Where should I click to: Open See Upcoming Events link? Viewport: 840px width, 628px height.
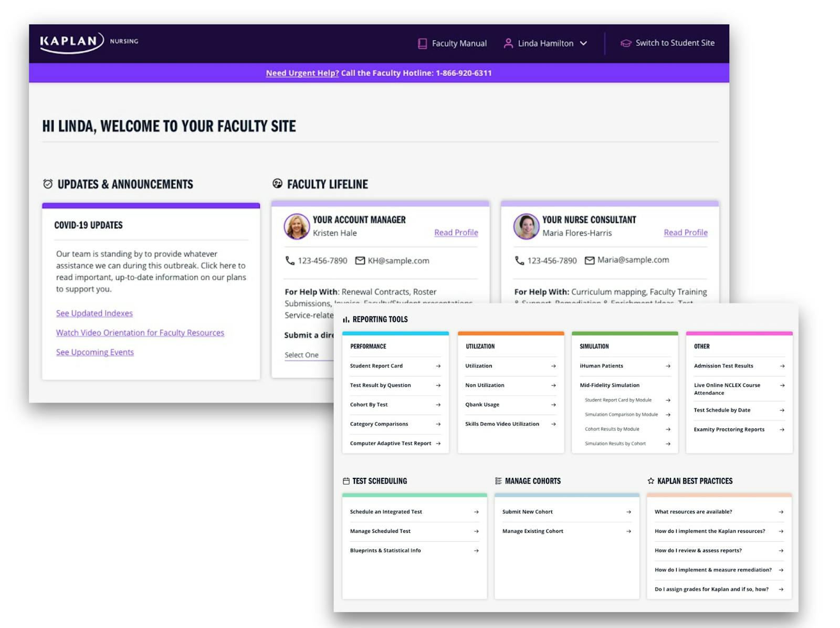pyautogui.click(x=95, y=352)
